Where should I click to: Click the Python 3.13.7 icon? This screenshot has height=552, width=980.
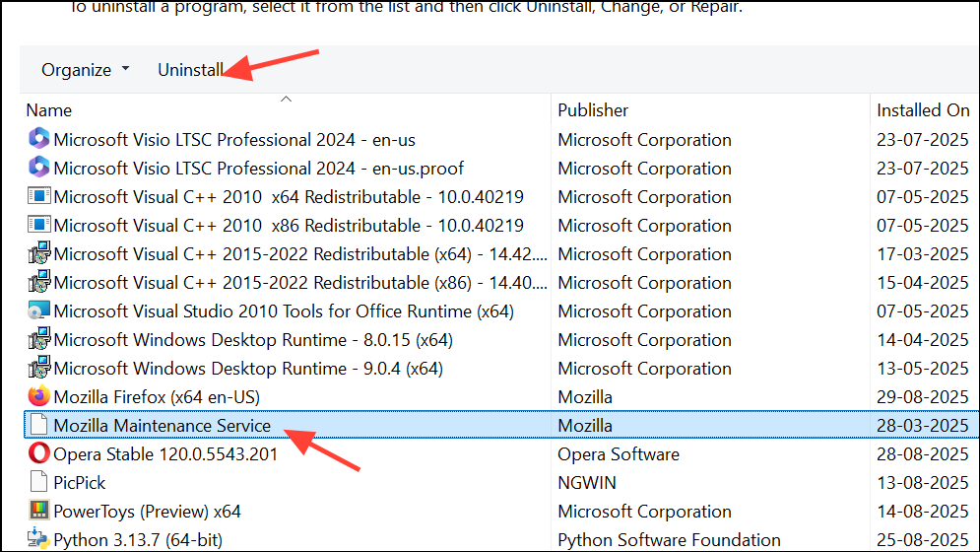click(38, 539)
